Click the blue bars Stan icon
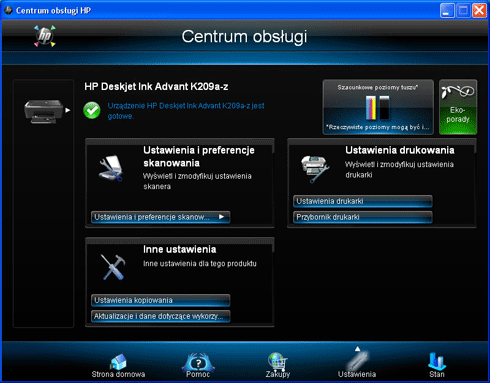 click(x=437, y=361)
